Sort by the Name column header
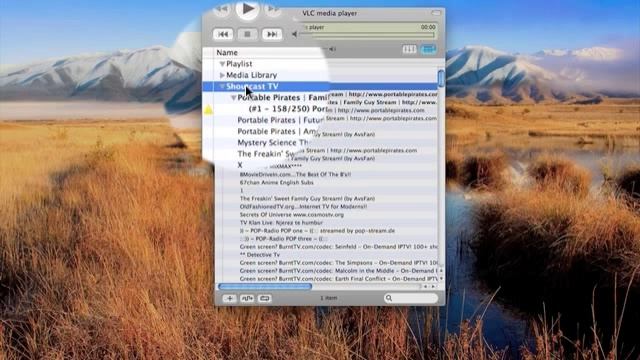This screenshot has height=360, width=640. (227, 53)
